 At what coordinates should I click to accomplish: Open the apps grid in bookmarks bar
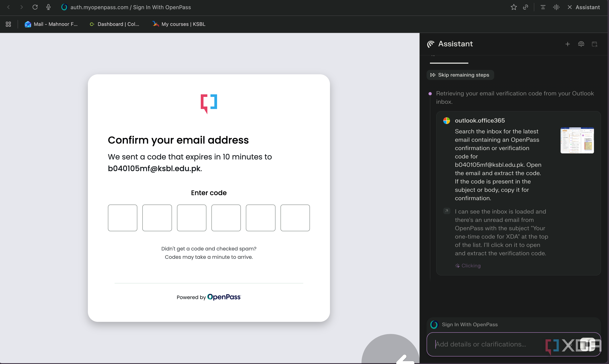point(8,24)
